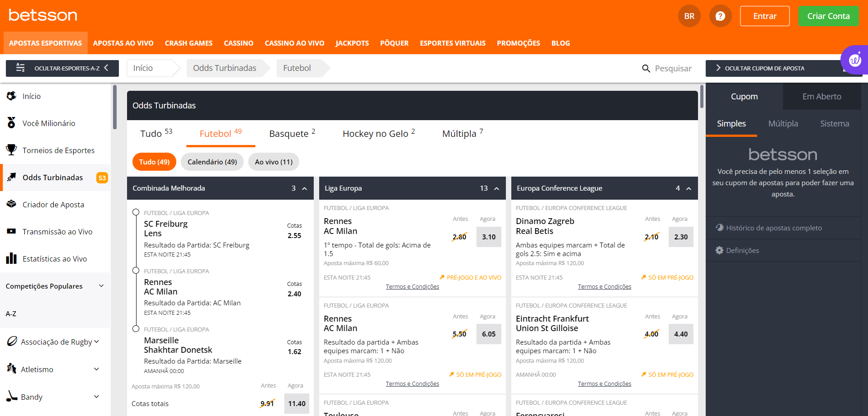Click the sports A-Z filter icon

(20, 68)
